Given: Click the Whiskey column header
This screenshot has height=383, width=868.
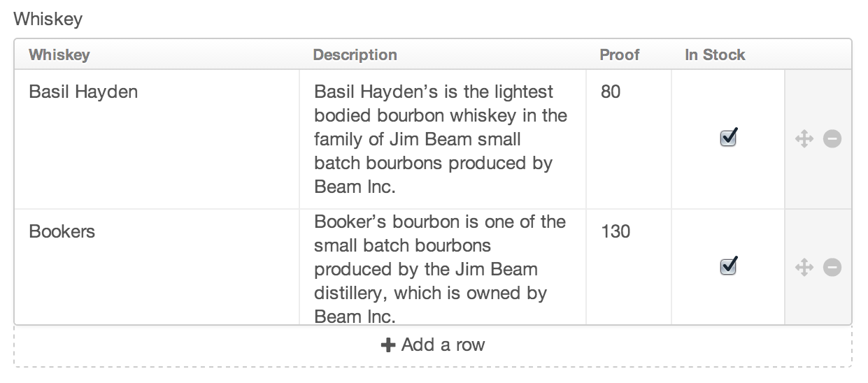Looking at the screenshot, I should tap(59, 55).
